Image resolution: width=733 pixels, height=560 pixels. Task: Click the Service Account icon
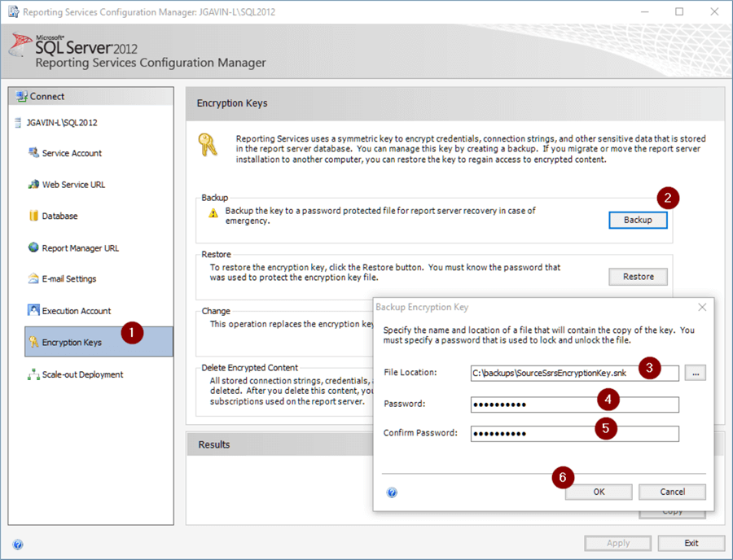pos(33,153)
